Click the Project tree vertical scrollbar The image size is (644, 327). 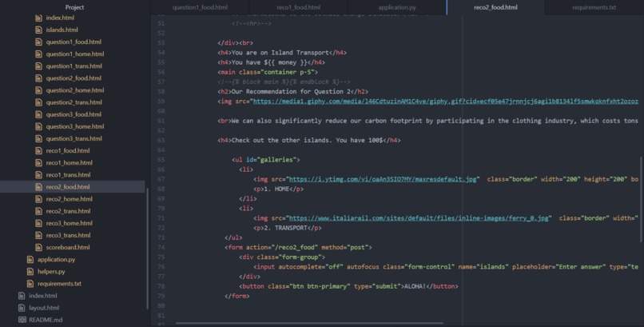[148, 249]
